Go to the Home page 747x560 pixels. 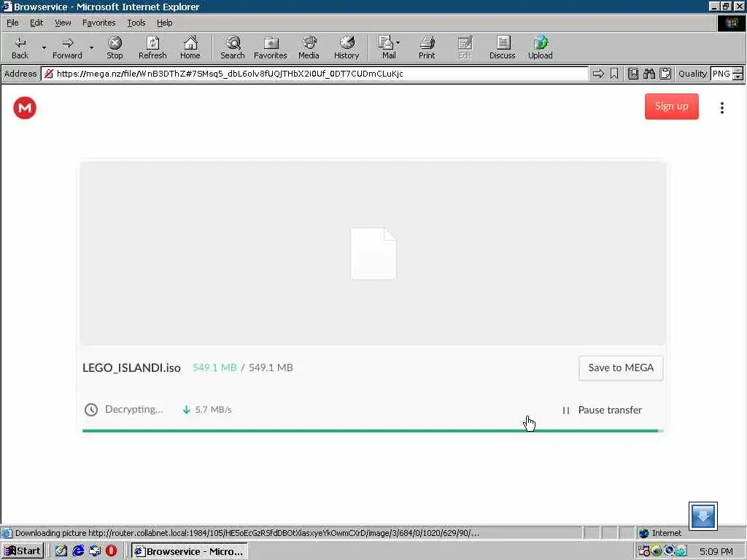(x=190, y=47)
